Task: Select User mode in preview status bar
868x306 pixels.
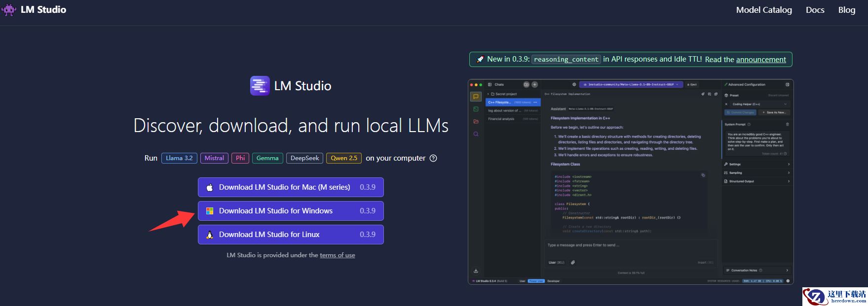Action: pos(522,281)
